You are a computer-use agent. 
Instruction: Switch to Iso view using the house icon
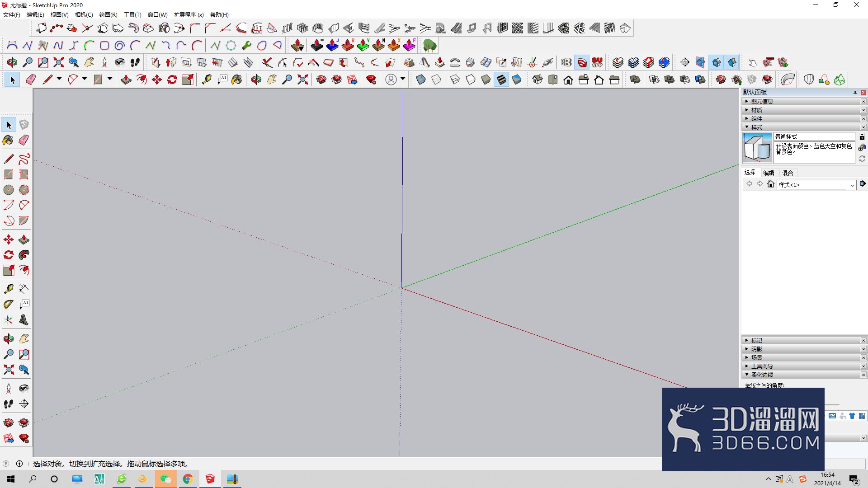pos(538,80)
